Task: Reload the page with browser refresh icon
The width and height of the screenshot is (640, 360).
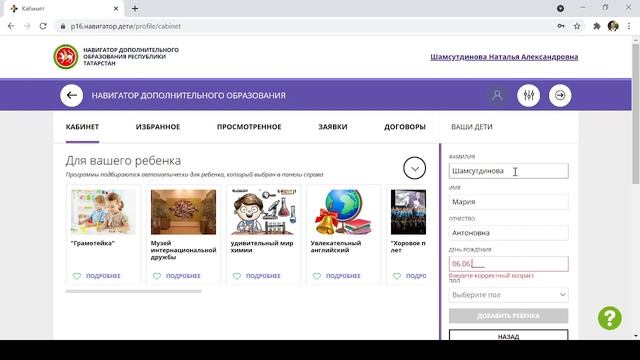Action: 43,26
